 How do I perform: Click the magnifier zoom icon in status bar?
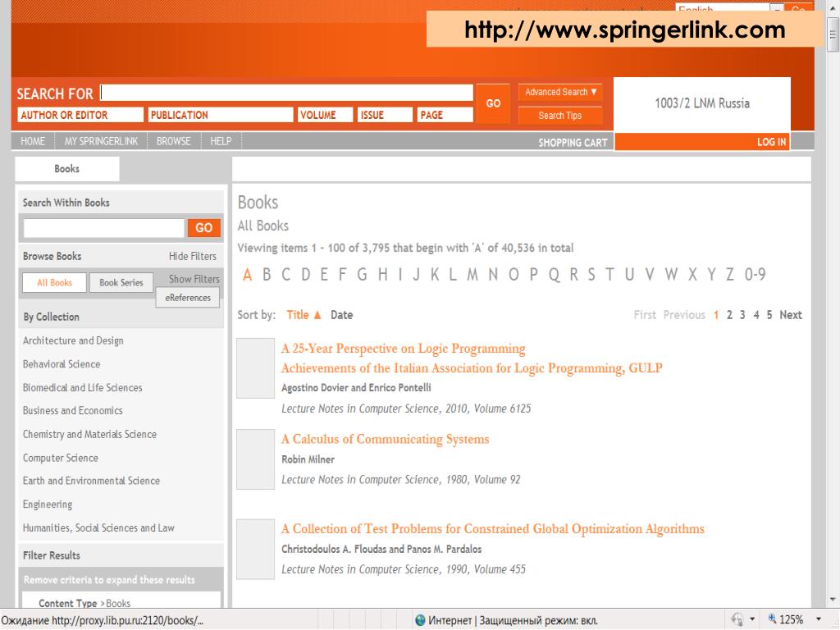coord(772,619)
